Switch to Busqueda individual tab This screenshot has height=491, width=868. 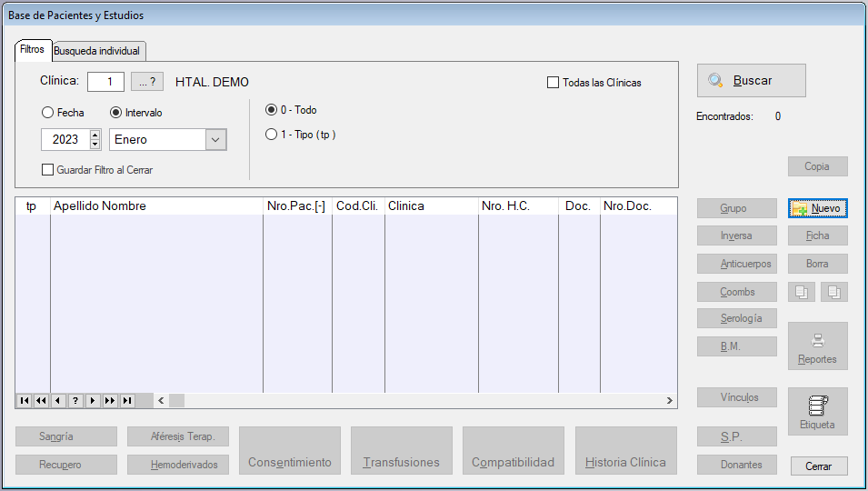pyautogui.click(x=96, y=51)
